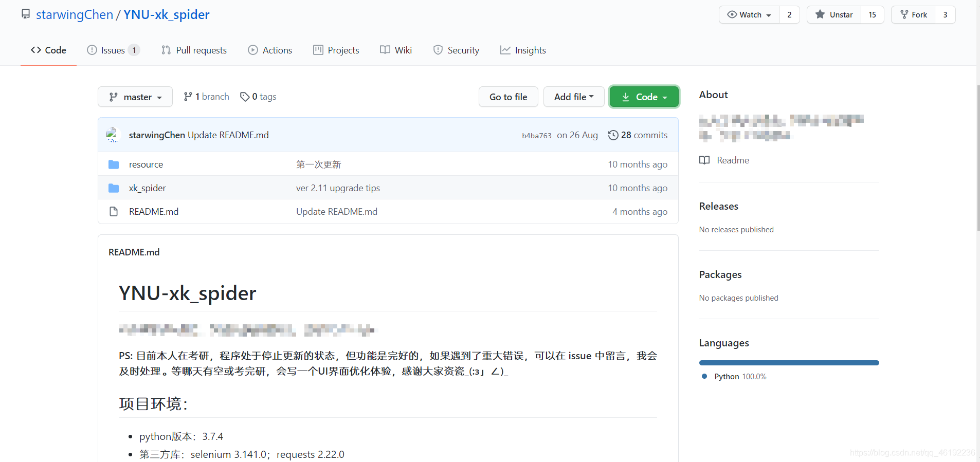
Task: Switch to the Code tab
Action: pos(48,50)
